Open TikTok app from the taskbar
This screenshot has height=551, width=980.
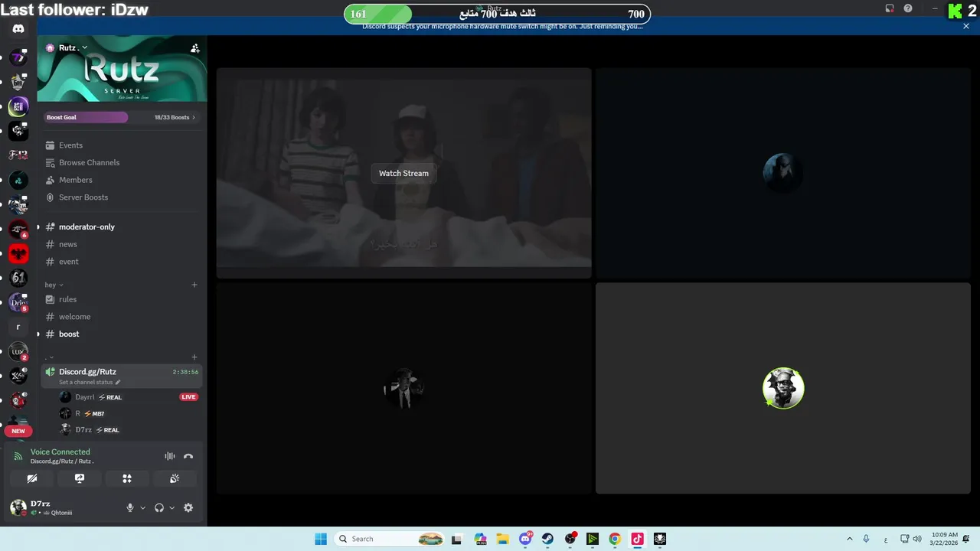(637, 539)
